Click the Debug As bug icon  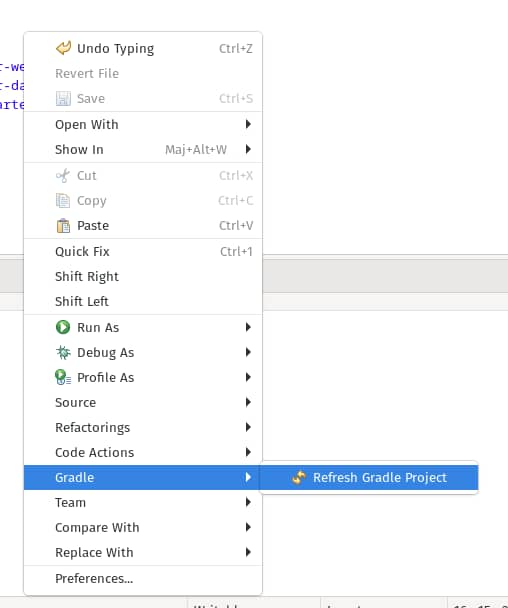63,352
